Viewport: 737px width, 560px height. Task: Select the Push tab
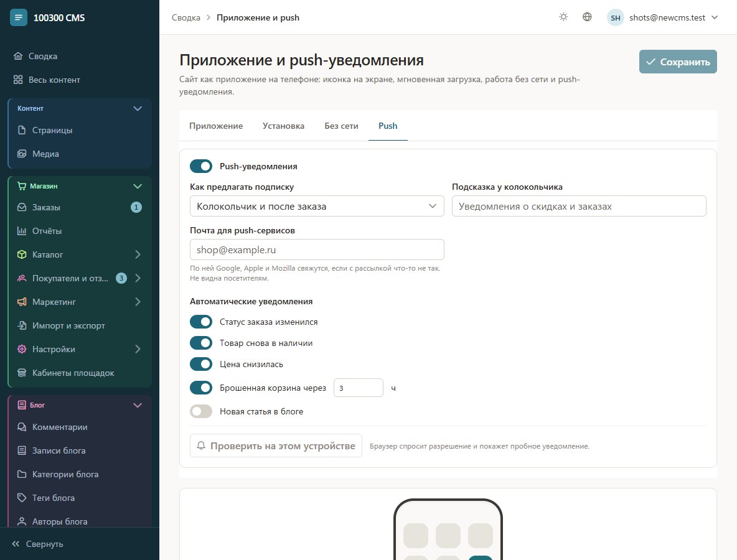pos(388,126)
